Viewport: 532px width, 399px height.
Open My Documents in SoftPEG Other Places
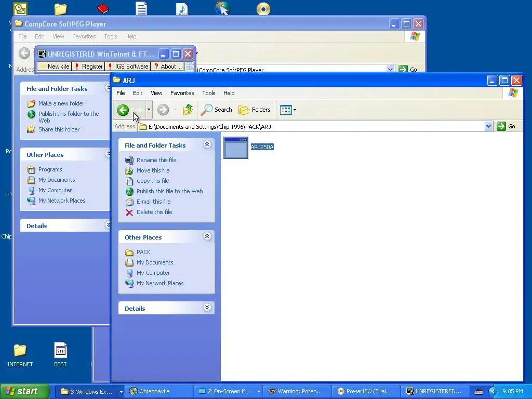click(x=56, y=180)
